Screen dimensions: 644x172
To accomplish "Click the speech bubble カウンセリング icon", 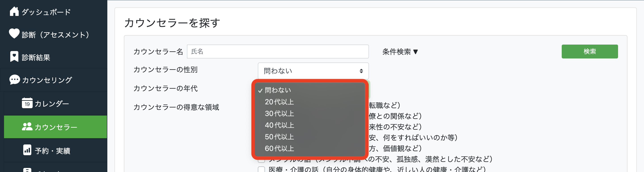I will point(15,80).
